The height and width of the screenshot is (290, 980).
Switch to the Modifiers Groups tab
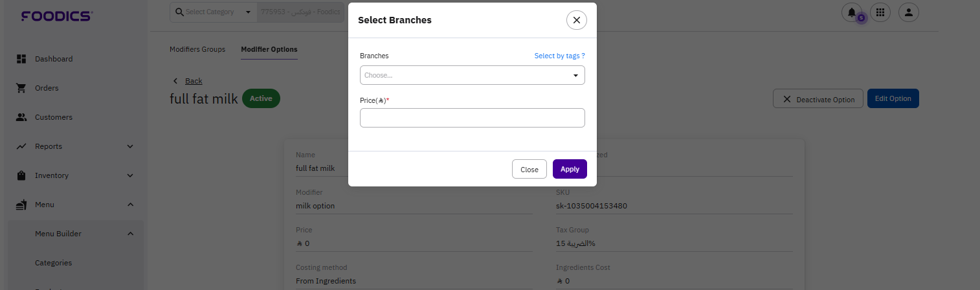pos(197,49)
